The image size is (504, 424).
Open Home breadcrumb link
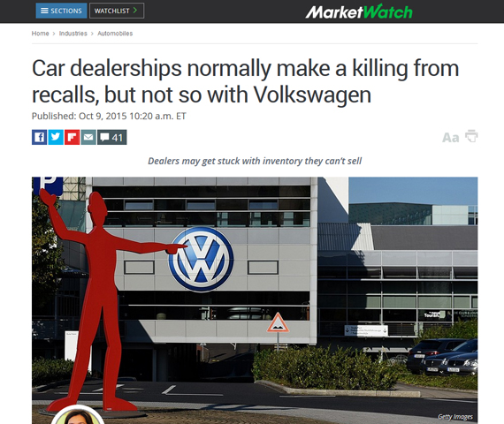pyautogui.click(x=40, y=34)
